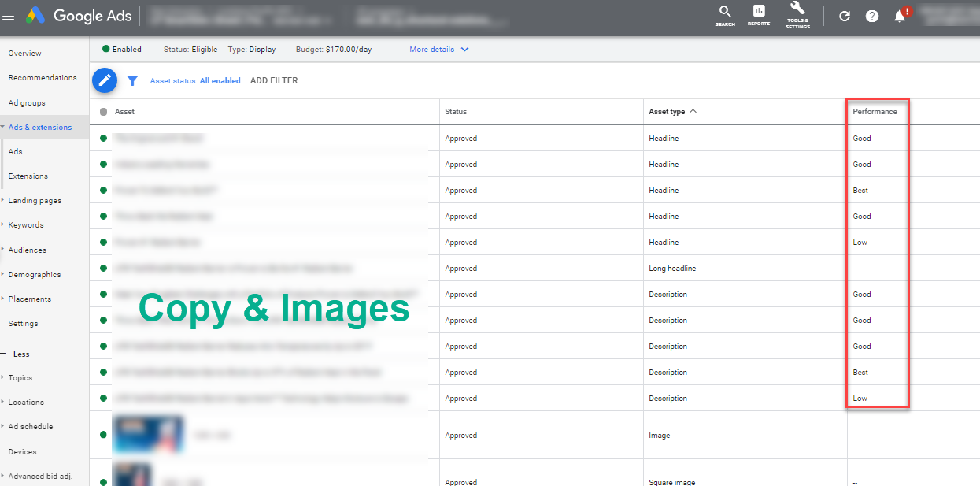Click ADD FILTER
980x486 pixels.
coord(274,80)
